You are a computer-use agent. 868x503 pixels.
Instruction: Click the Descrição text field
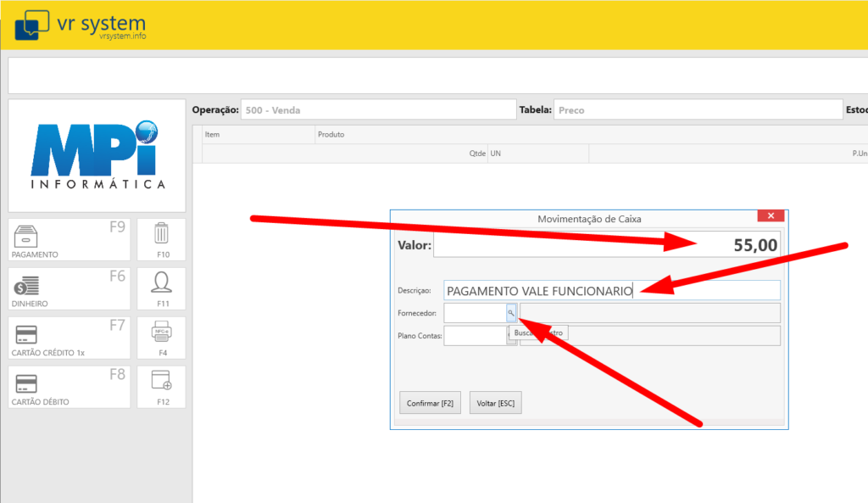point(610,291)
